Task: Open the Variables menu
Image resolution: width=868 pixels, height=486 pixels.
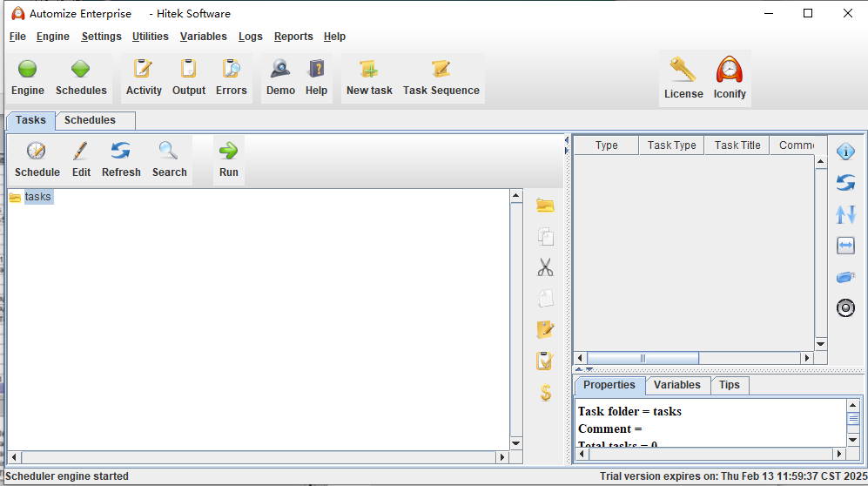Action: (203, 37)
